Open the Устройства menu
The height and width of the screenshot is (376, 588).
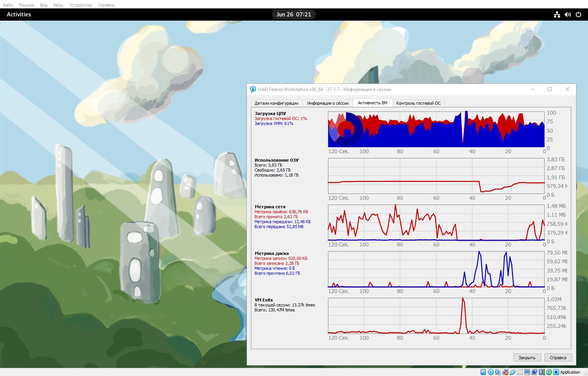coord(80,5)
